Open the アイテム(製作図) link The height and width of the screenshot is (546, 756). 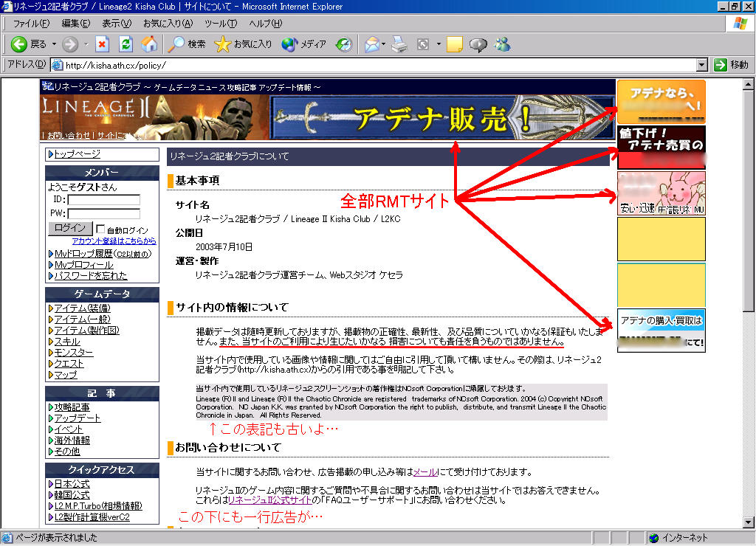[86, 330]
